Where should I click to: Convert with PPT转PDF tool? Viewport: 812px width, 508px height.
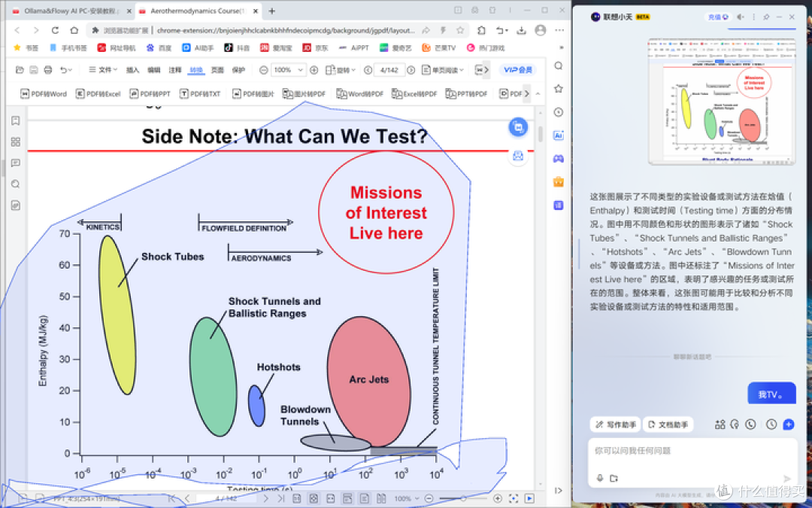pos(467,94)
